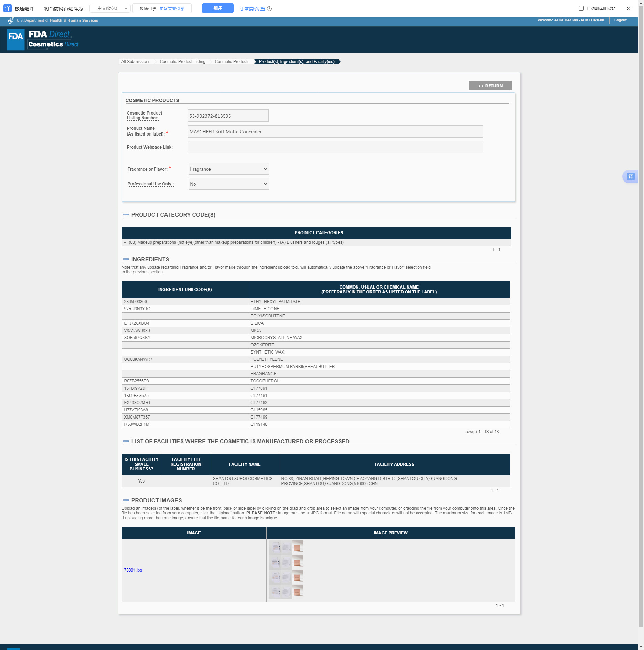
Task: Click the Product Name input field
Action: tap(335, 131)
